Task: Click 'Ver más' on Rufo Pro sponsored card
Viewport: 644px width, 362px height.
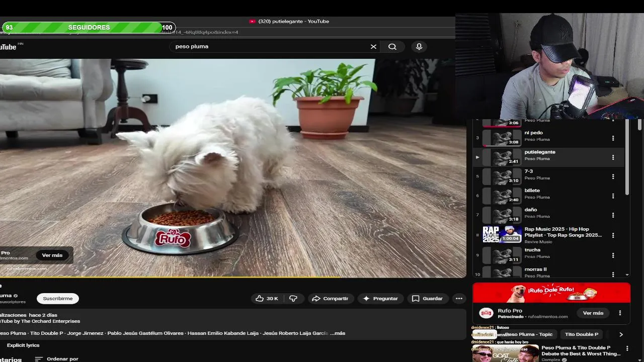Action: coord(593,313)
